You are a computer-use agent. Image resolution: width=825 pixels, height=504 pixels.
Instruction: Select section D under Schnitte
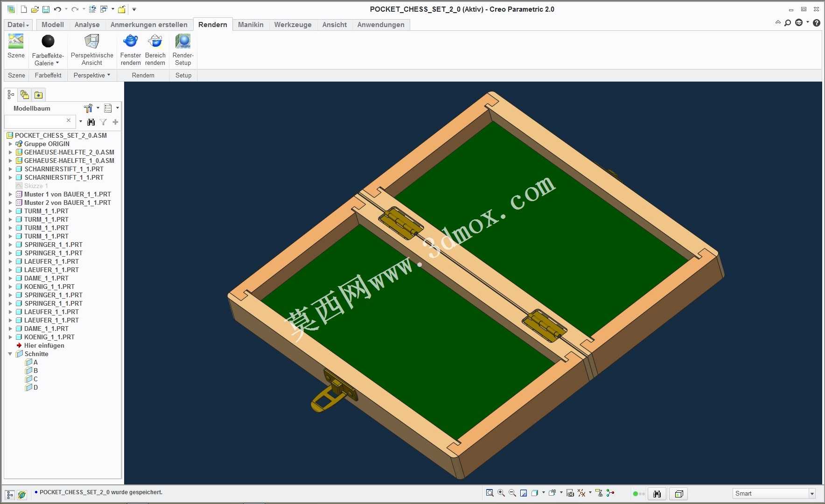(32, 387)
